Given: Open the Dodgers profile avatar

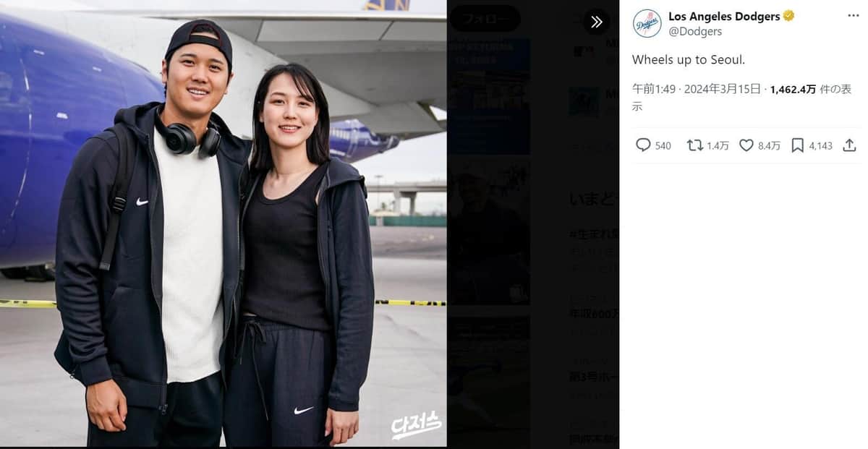Looking at the screenshot, I should 647,24.
